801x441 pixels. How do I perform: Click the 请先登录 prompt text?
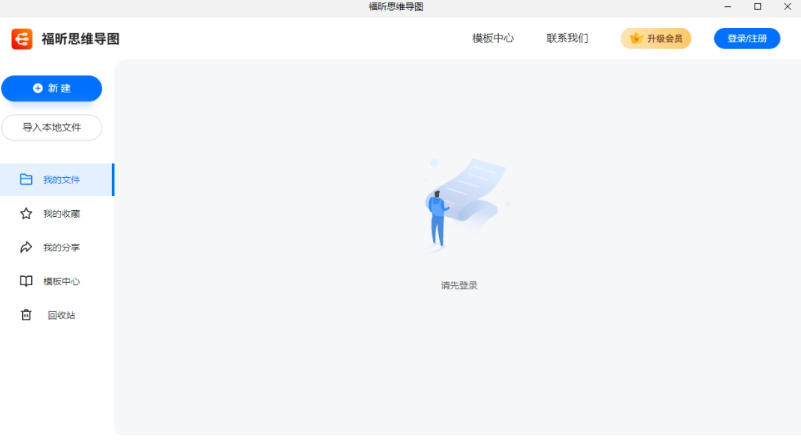click(x=459, y=285)
